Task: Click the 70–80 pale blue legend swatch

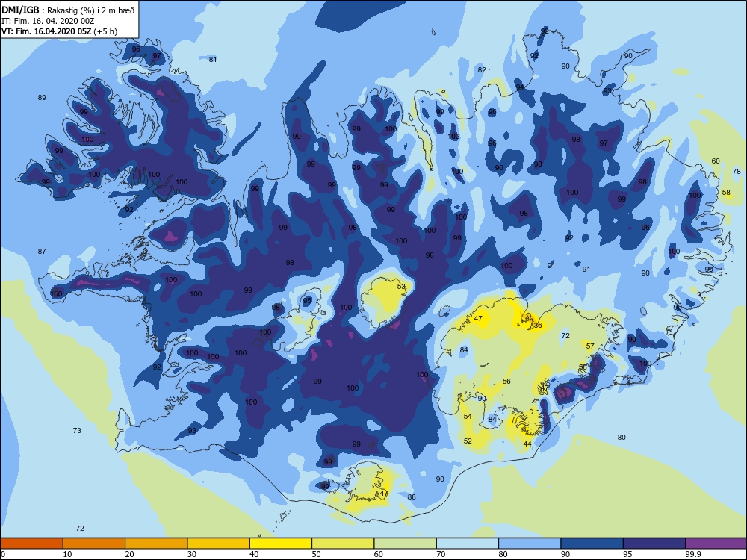Action: point(468,544)
